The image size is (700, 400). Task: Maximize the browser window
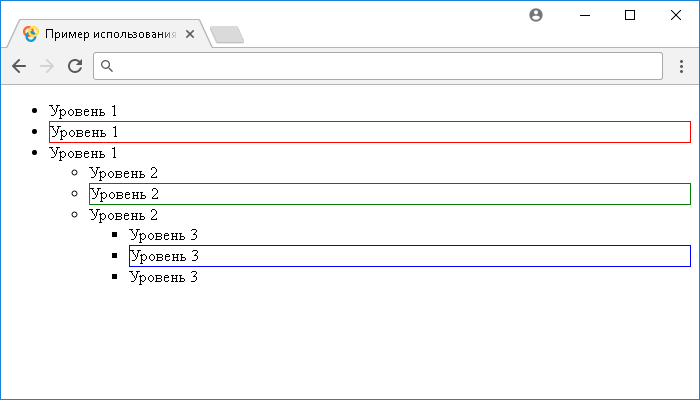(x=629, y=15)
